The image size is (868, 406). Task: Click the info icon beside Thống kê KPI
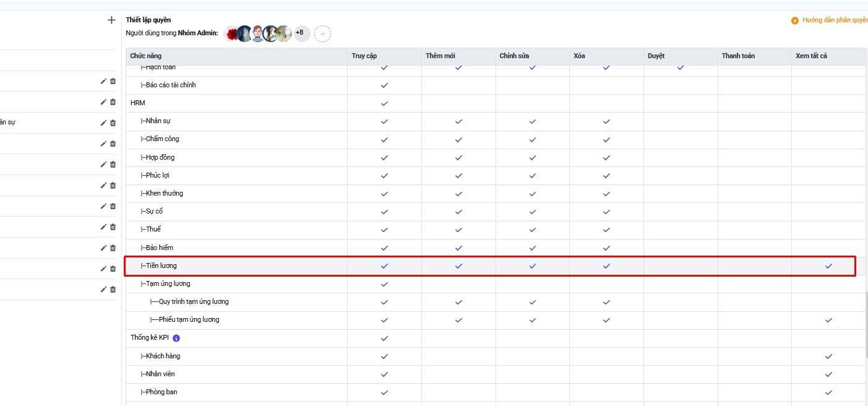[176, 338]
